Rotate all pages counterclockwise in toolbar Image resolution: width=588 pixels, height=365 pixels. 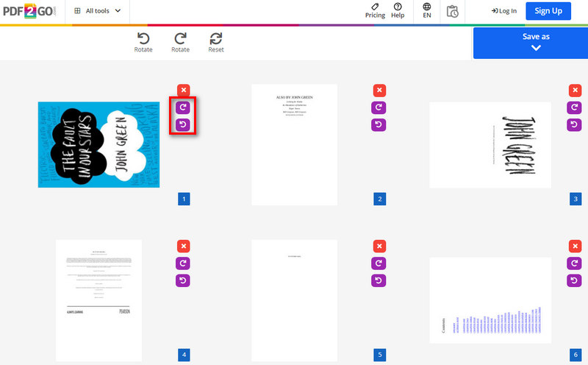click(x=143, y=43)
